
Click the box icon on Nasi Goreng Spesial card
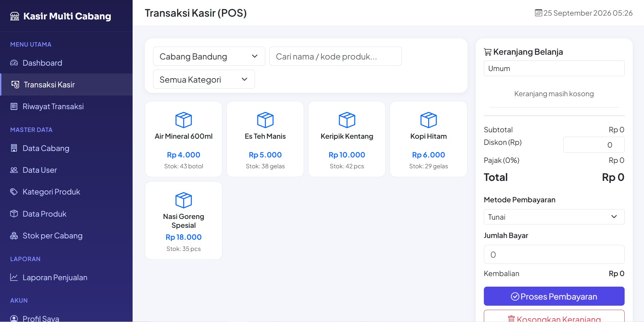click(x=184, y=200)
